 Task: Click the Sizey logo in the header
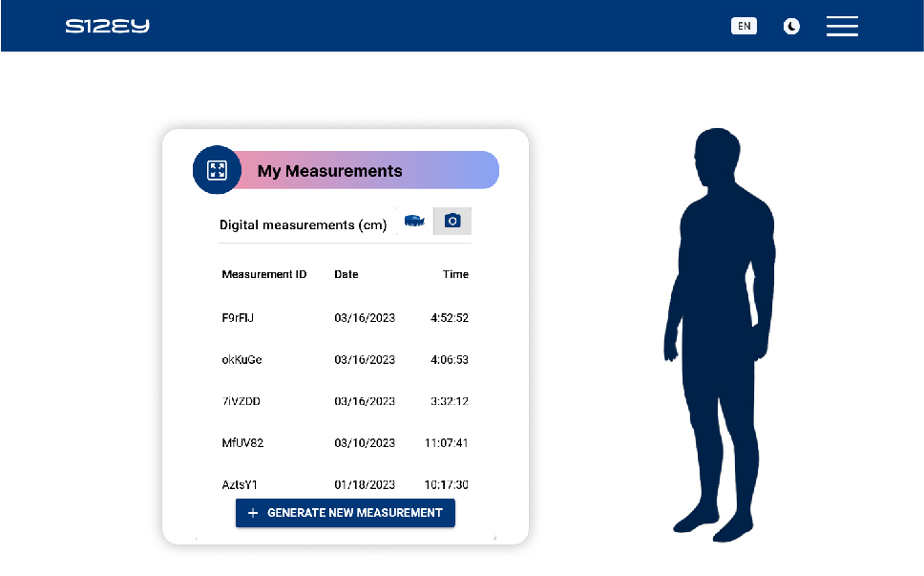tap(107, 26)
